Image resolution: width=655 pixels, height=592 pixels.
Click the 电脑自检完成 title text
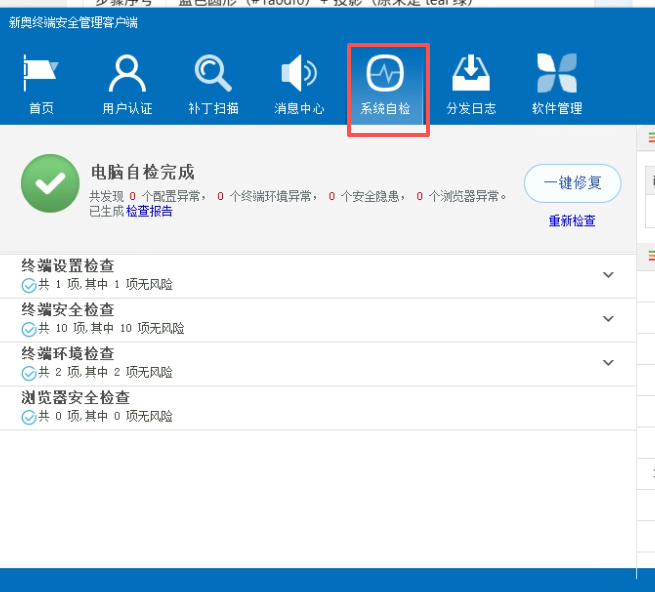point(143,172)
